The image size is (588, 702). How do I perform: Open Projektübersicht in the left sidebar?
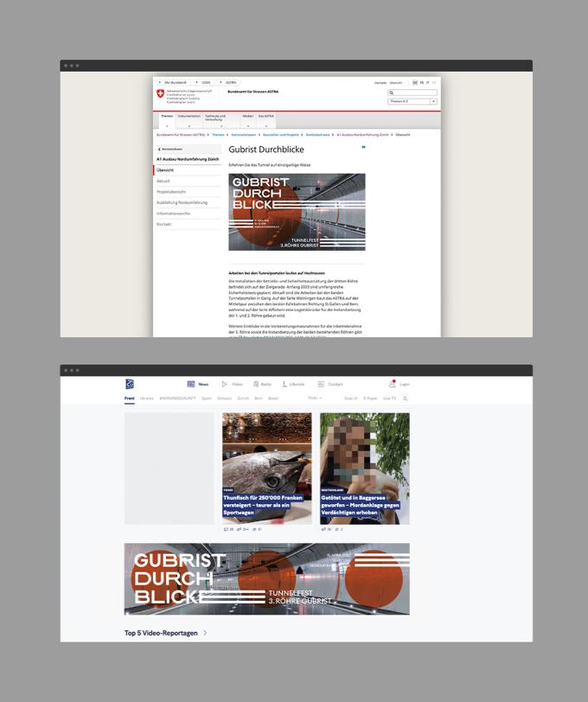coord(171,192)
